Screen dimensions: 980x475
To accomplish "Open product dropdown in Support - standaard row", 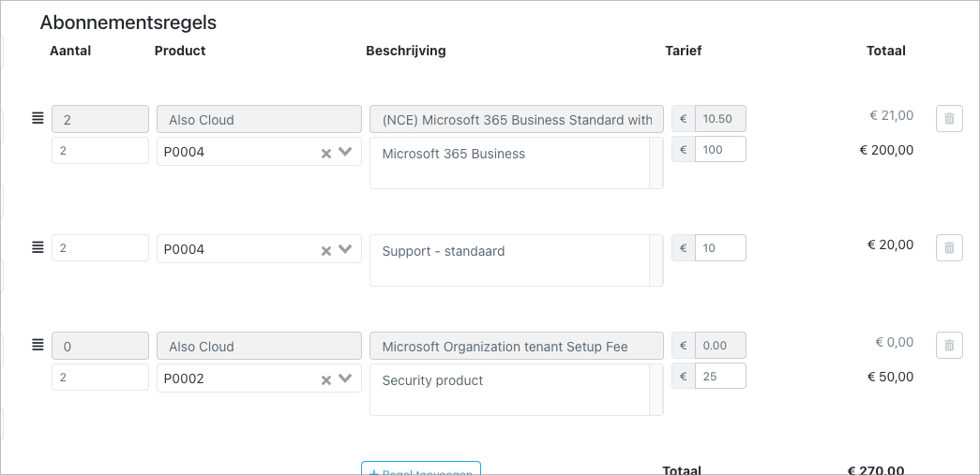I will tap(345, 249).
